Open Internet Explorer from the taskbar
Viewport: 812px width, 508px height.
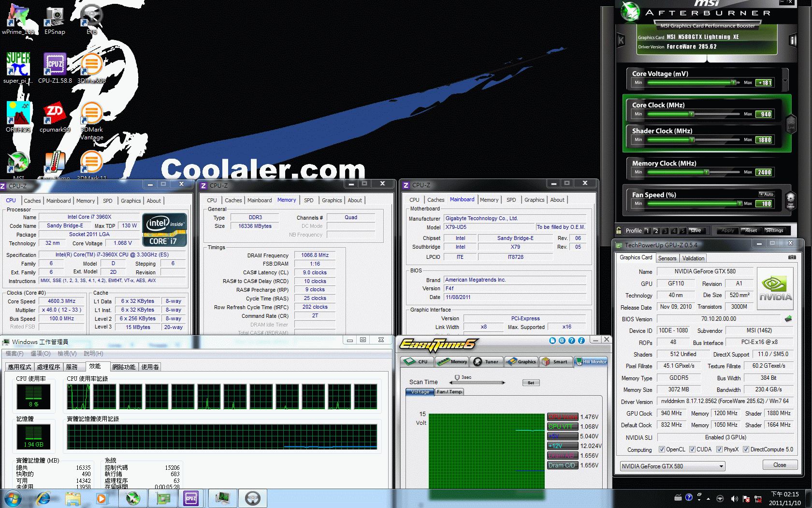coord(43,498)
